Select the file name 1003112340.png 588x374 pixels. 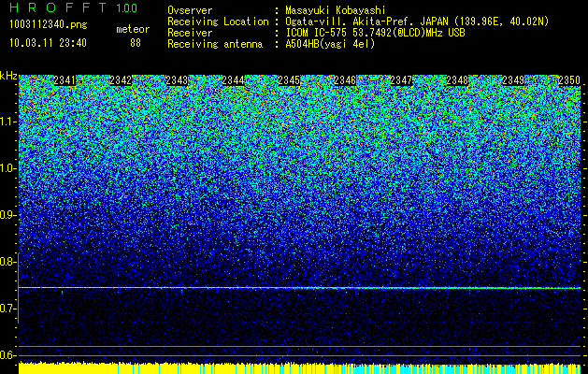pos(49,24)
